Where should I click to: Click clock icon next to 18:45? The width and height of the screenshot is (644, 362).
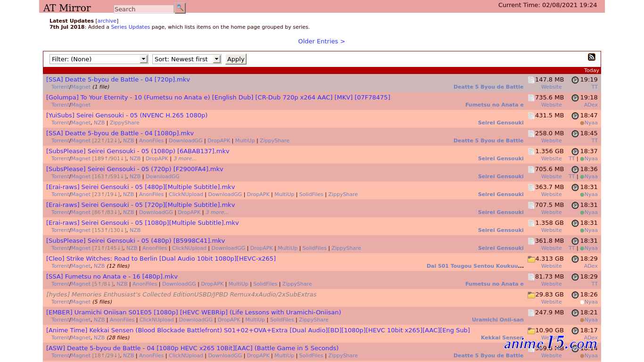(x=575, y=134)
